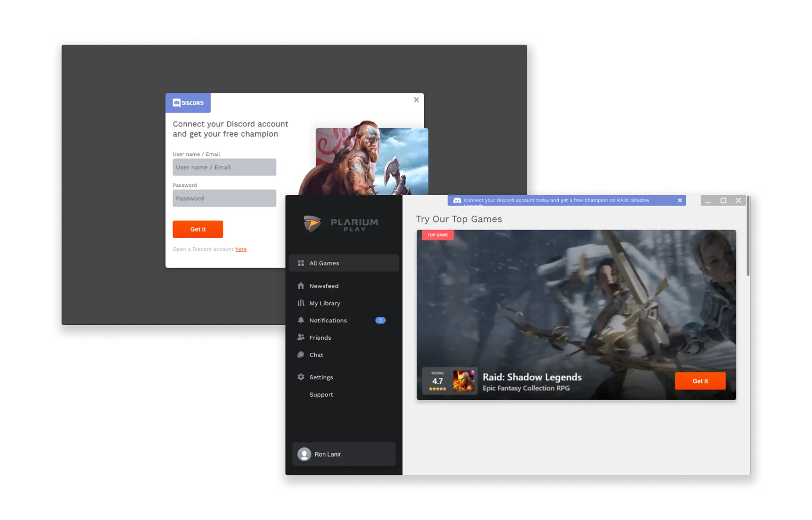Maximize the Plarium Play window

point(724,201)
